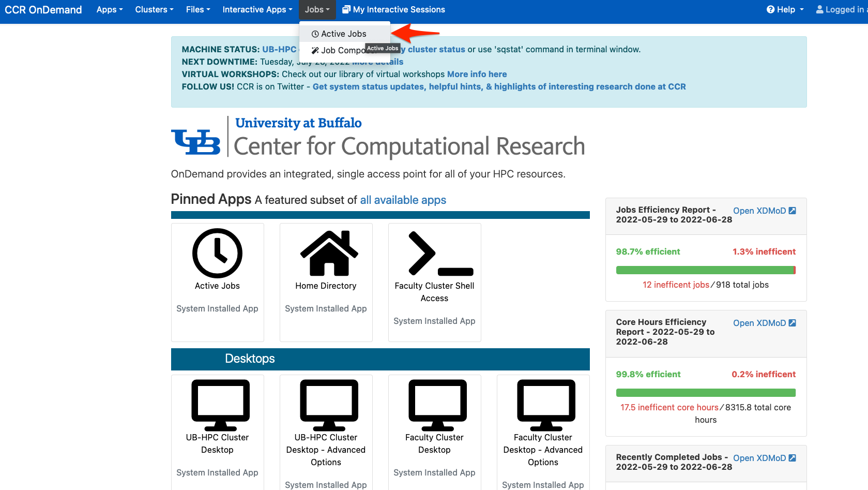Click the Logged in user icon
The width and height of the screenshot is (868, 490).
click(x=819, y=9)
